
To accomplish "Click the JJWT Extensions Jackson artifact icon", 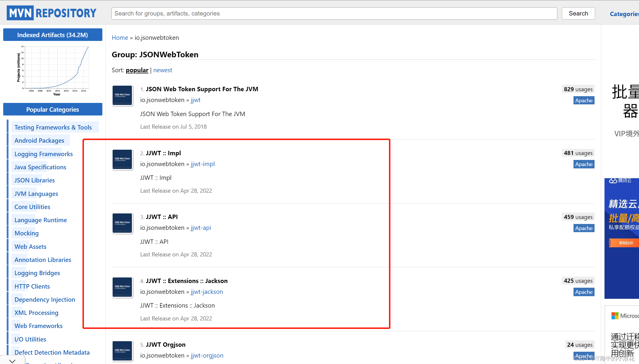I will (123, 287).
